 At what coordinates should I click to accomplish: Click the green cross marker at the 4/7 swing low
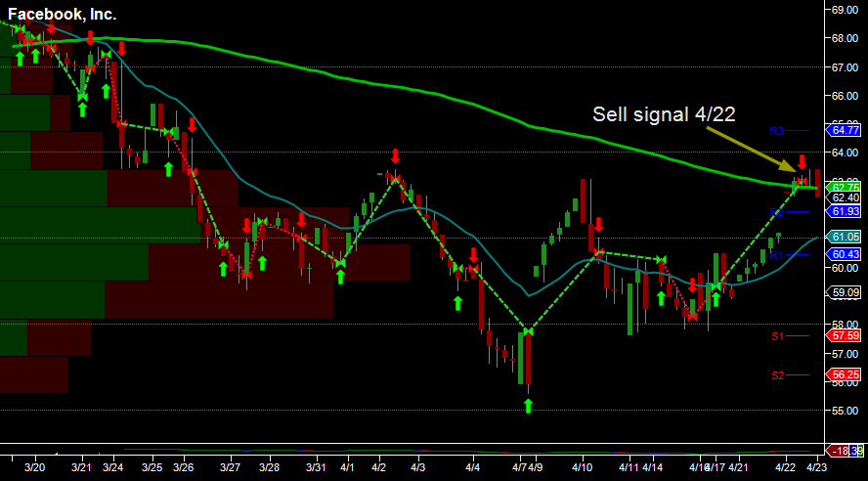point(528,331)
